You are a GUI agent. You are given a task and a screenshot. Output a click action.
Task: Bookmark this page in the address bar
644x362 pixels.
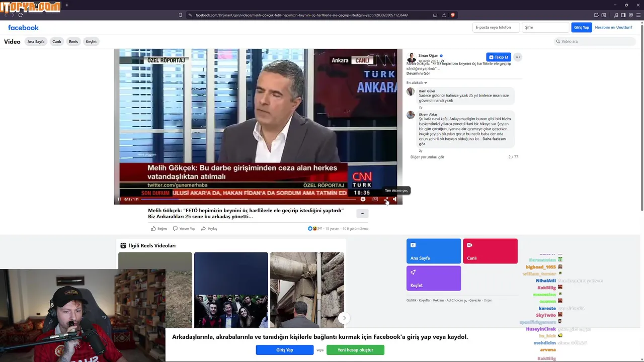180,15
